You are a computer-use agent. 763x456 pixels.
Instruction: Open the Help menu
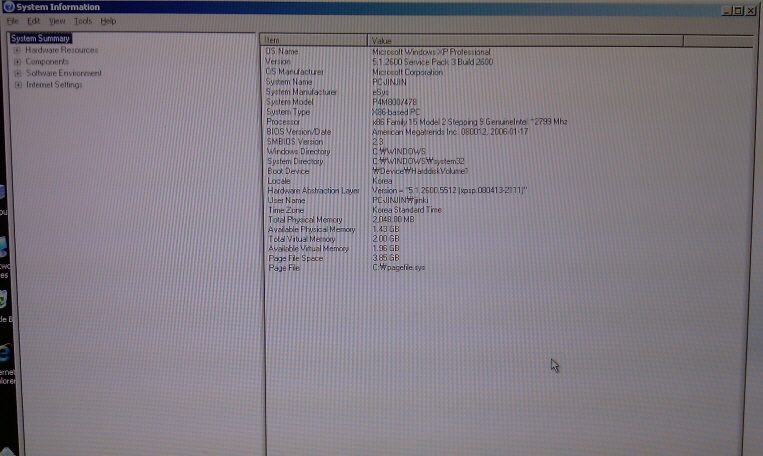pyautogui.click(x=108, y=21)
